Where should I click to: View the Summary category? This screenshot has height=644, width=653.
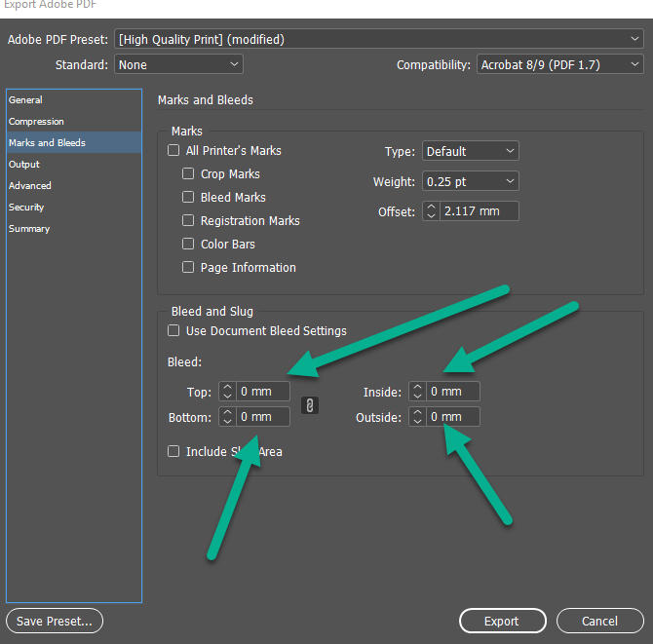click(x=74, y=229)
